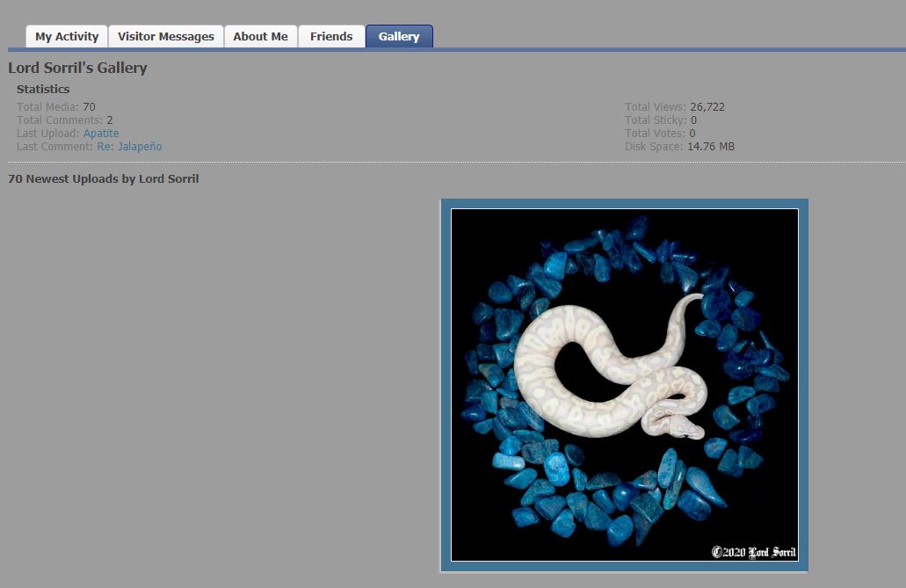Click the Disk Space 14.76 MB value
The width and height of the screenshot is (906, 588).
coord(711,147)
